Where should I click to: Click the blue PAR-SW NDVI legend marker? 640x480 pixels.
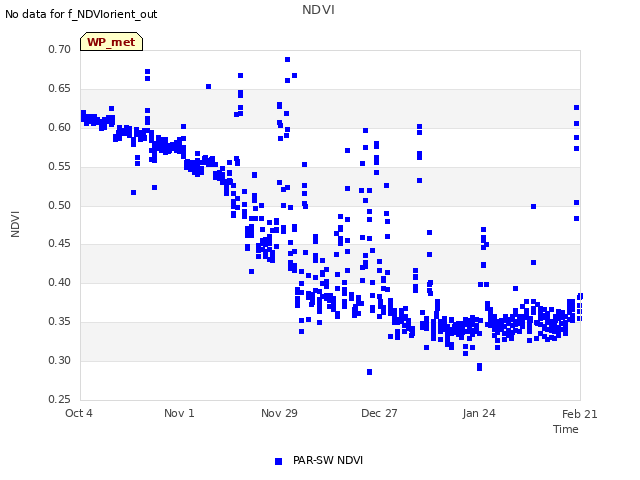point(278,461)
